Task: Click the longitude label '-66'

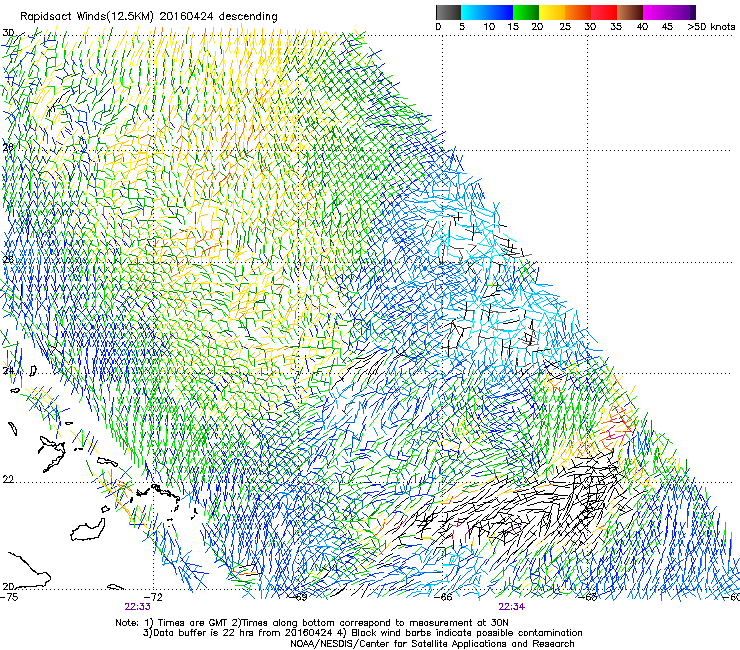Action: [x=444, y=597]
